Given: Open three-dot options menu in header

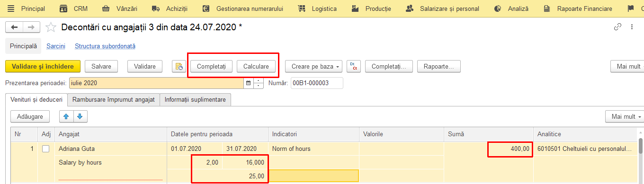Looking at the screenshot, I should (x=632, y=27).
